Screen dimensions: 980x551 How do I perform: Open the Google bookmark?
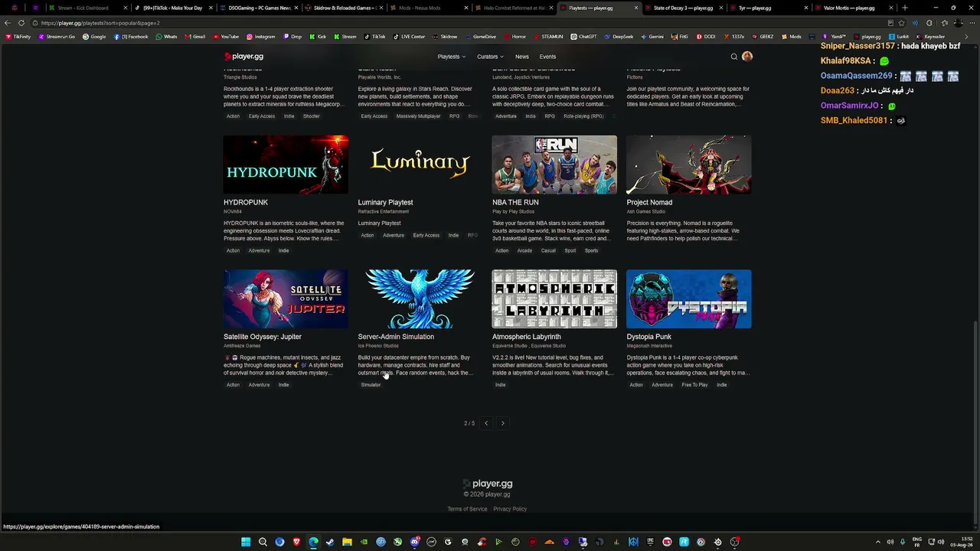click(94, 37)
